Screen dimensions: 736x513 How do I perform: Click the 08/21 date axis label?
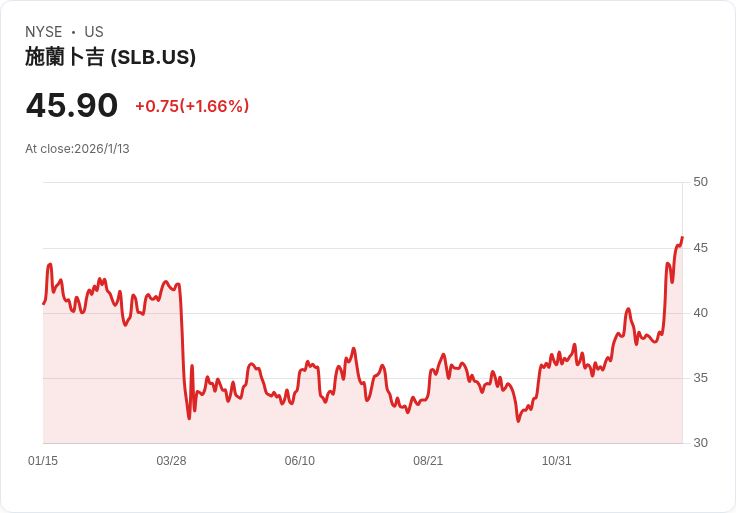point(428,461)
